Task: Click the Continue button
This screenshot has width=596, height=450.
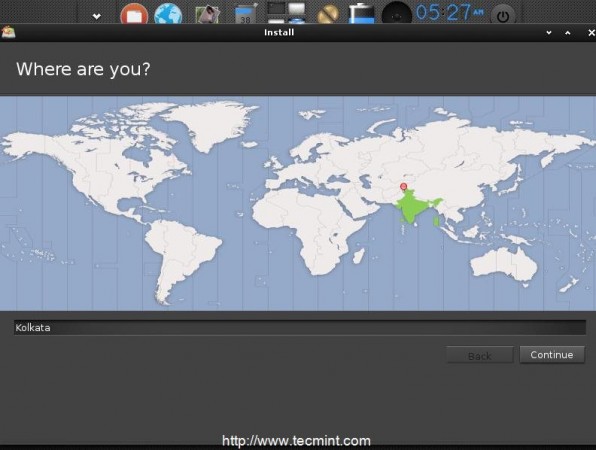Action: (x=552, y=355)
